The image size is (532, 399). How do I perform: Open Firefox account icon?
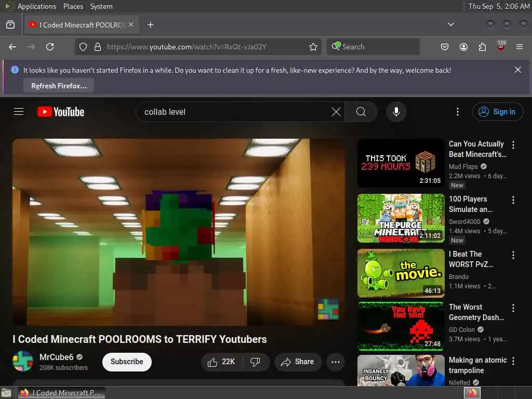(463, 47)
